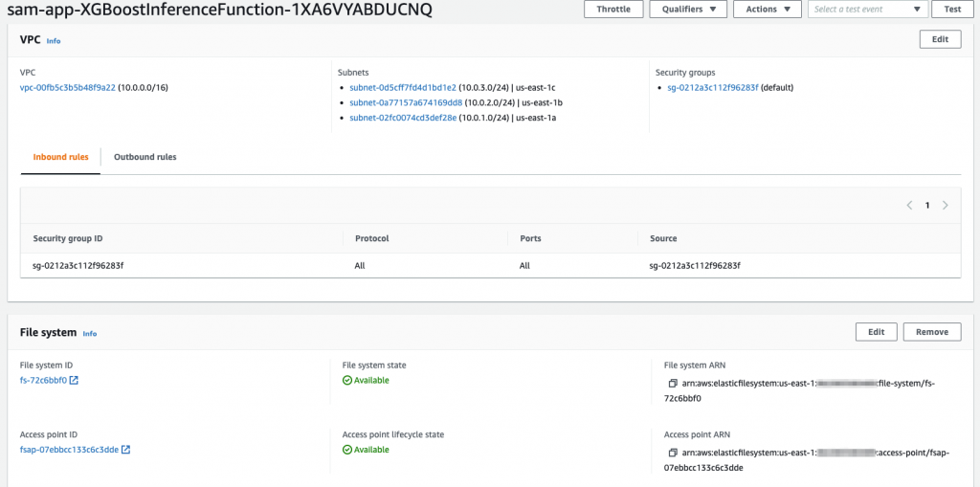Open subnet-02fc0074cd3def28e link
This screenshot has height=487, width=980.
[403, 118]
